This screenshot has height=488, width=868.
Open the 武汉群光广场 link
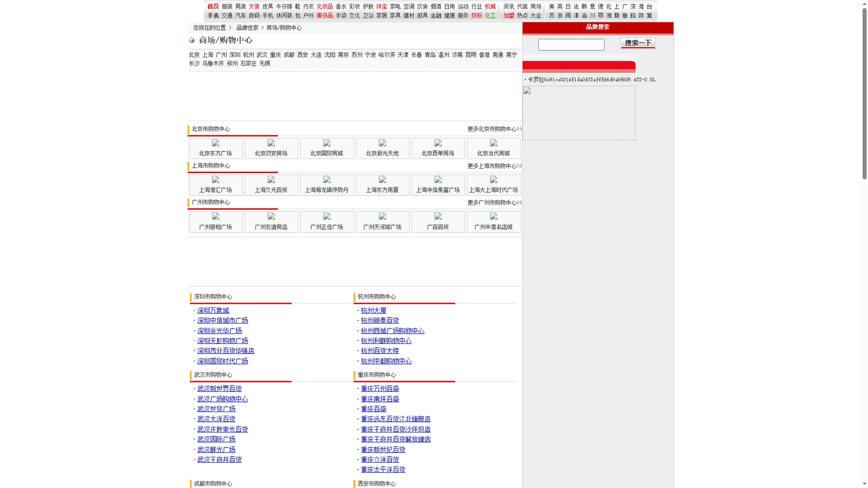click(216, 449)
